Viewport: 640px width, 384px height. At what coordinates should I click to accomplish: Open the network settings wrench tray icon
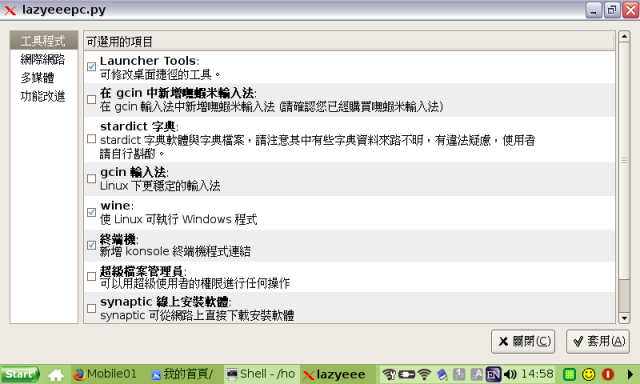(x=389, y=374)
